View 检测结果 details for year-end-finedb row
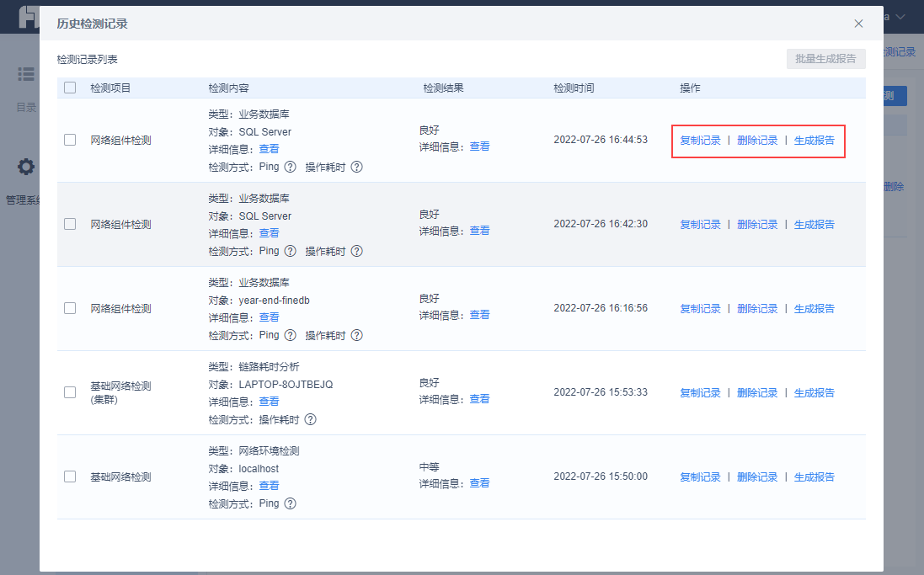924x575 pixels. click(x=479, y=315)
